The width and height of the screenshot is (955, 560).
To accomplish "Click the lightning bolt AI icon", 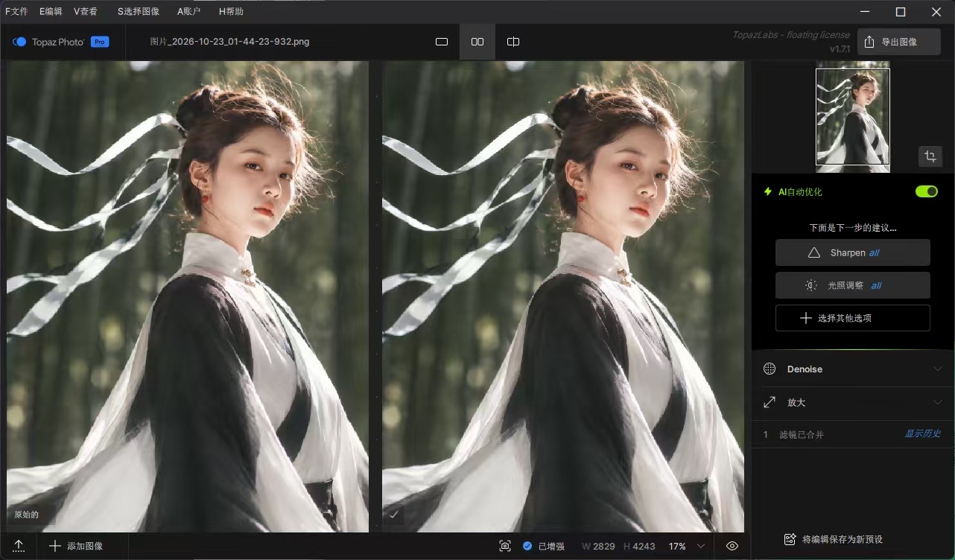I will 768,192.
